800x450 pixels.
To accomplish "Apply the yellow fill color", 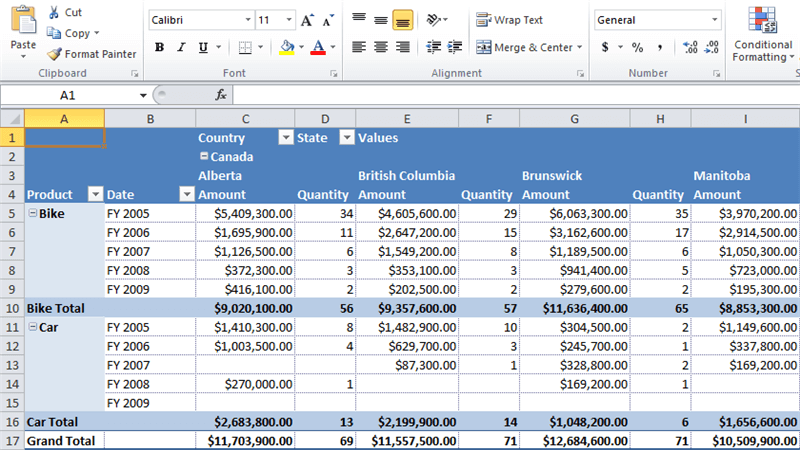I will tap(287, 47).
